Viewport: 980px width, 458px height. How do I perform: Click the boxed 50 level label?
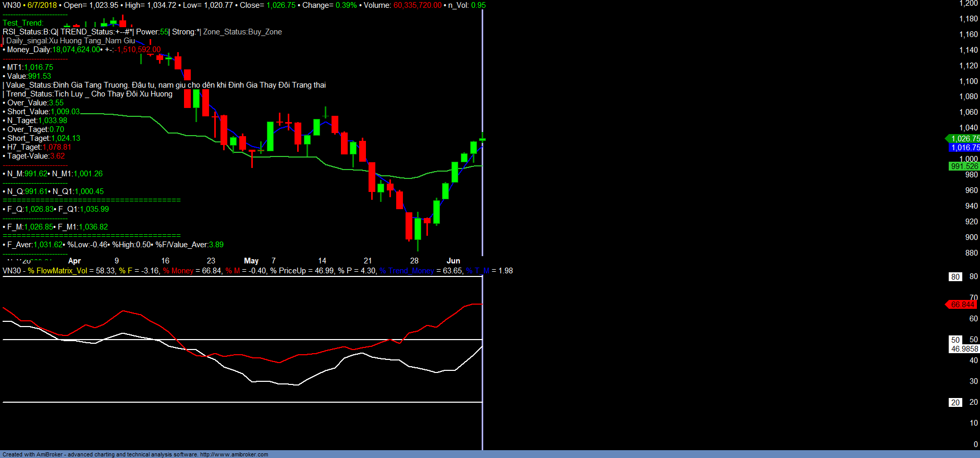click(955, 340)
